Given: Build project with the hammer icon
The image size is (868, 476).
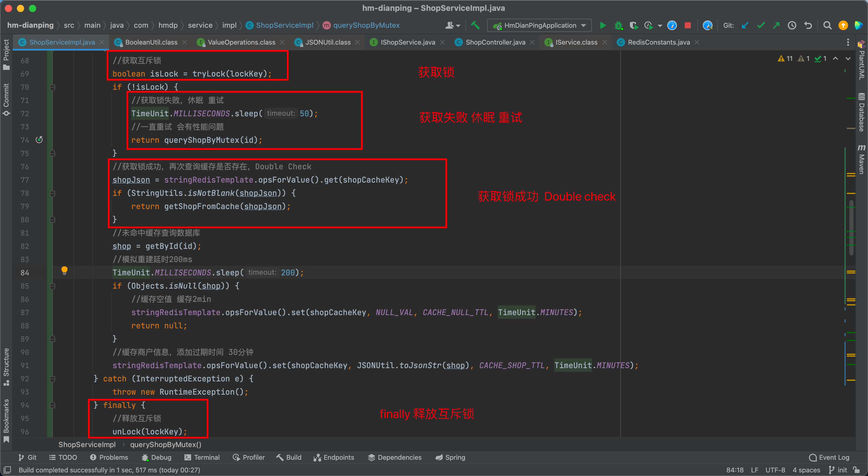Looking at the screenshot, I should pos(475,25).
